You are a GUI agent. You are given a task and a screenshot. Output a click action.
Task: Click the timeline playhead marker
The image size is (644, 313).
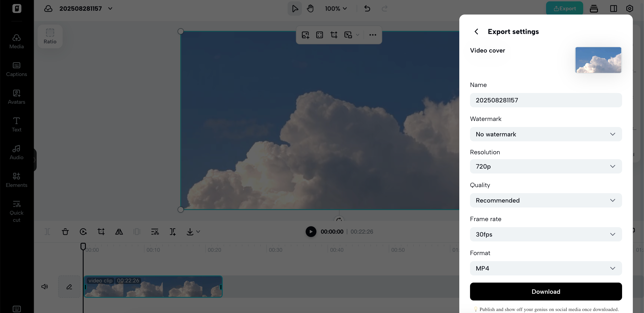pos(83,246)
